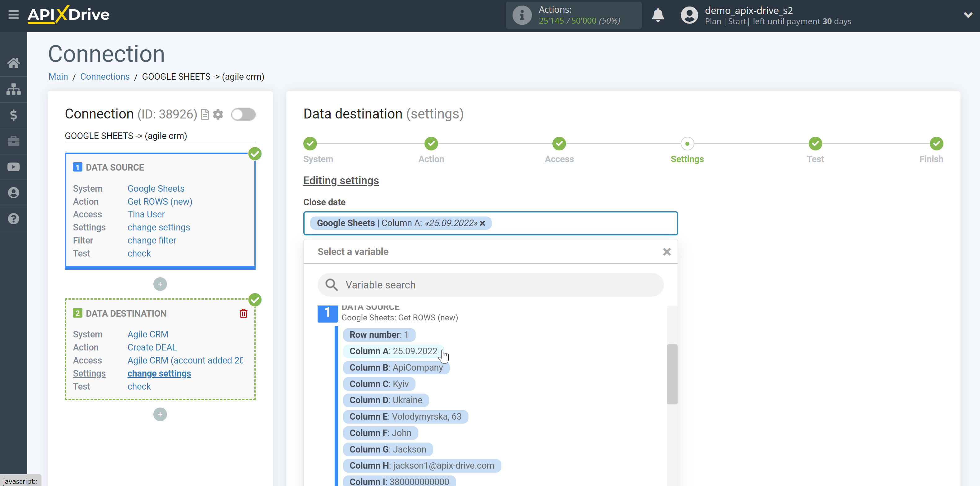Click the ApiX-Drive logo
The image size is (980, 486).
(x=68, y=15)
